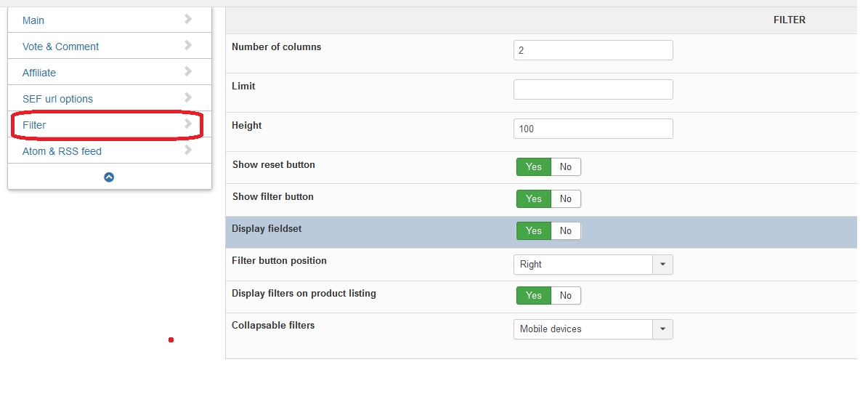The width and height of the screenshot is (868, 394).
Task: Select Yes for Display filters on product listing
Action: [534, 296]
